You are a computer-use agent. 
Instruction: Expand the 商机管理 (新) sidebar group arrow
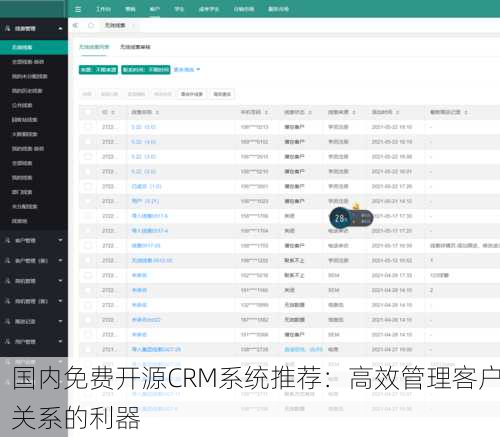pyautogui.click(x=60, y=301)
